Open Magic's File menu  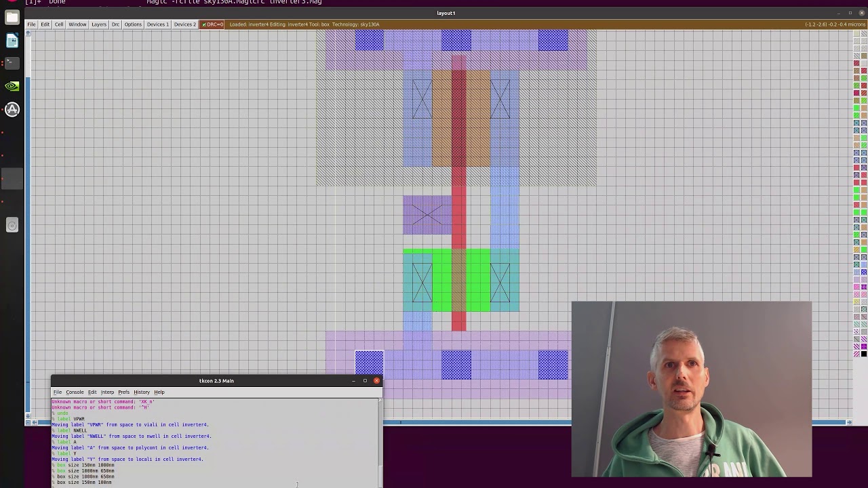click(31, 24)
